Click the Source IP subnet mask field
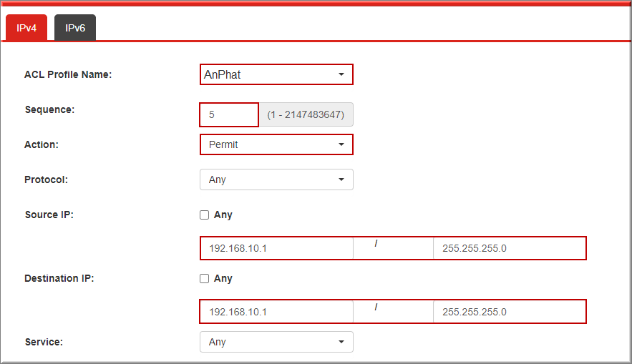Viewport: 632px width, 364px height. [510, 248]
